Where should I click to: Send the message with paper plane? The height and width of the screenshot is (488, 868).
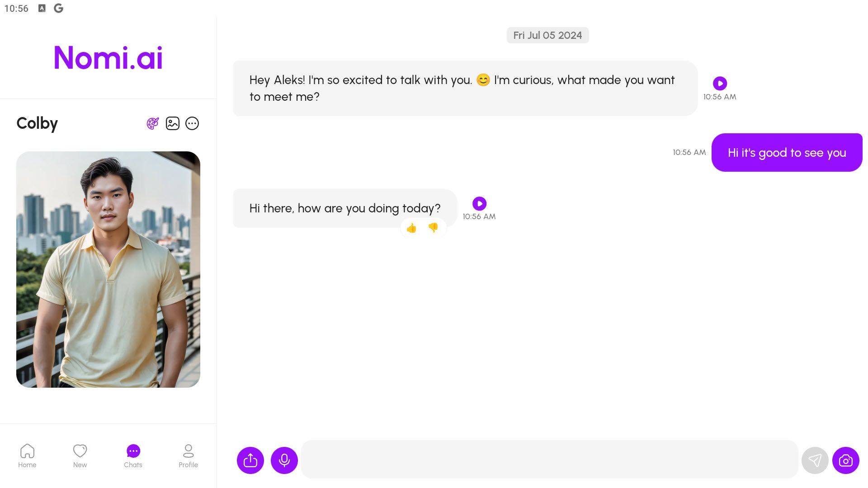click(x=815, y=460)
